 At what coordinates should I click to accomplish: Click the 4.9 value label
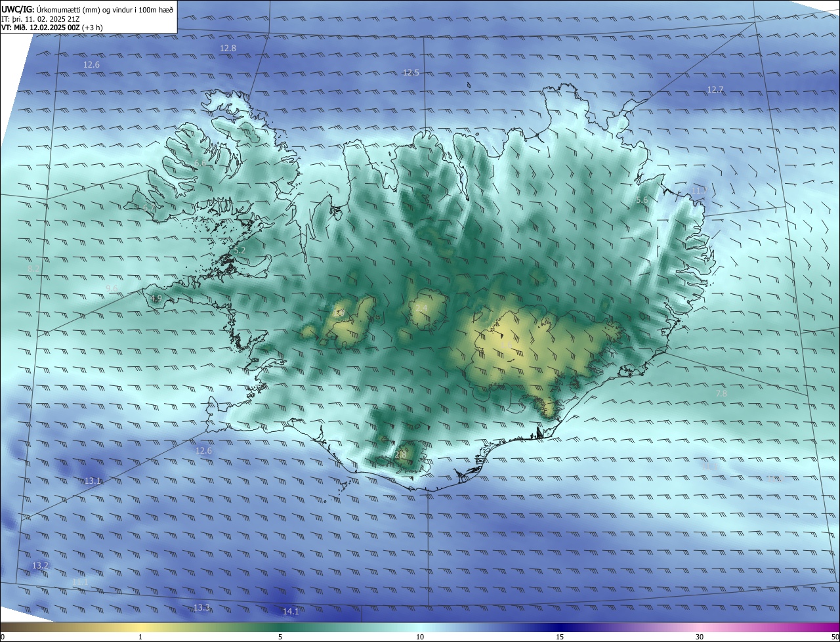[156, 299]
